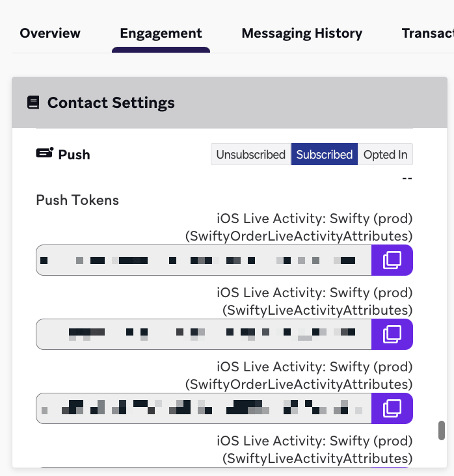Click the Push Tokens section label
This screenshot has width=454, height=476.
coord(77,200)
